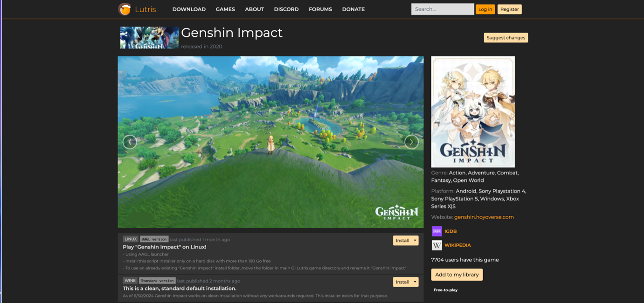
Task: Open the ABOUT menu item
Action: [255, 9]
